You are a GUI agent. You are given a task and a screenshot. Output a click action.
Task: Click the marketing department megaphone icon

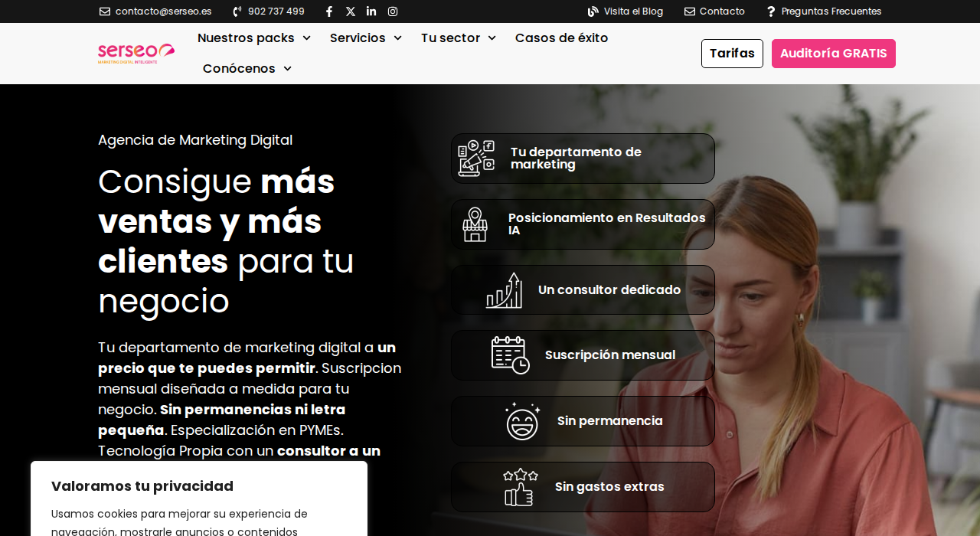(x=476, y=159)
